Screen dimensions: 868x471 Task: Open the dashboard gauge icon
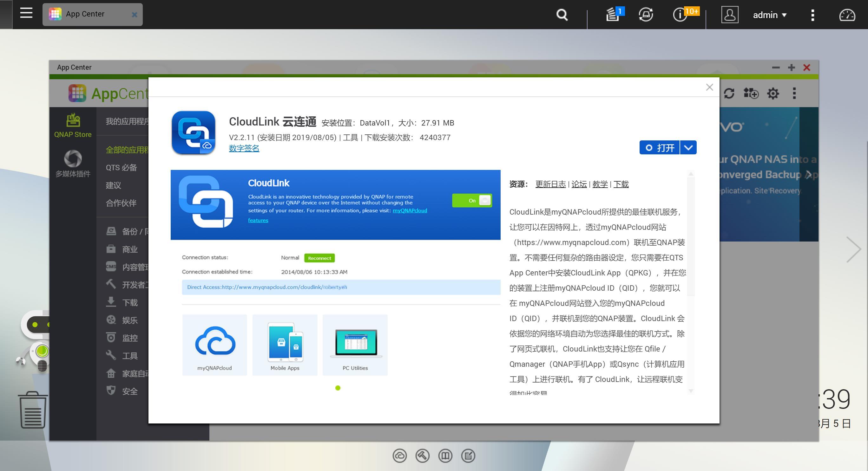[x=847, y=15]
